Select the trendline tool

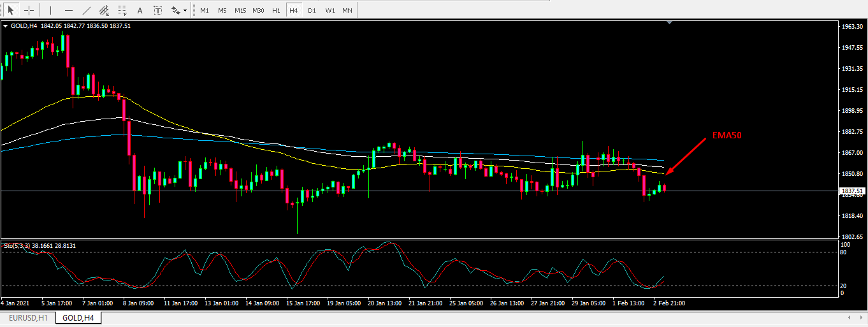(x=87, y=10)
